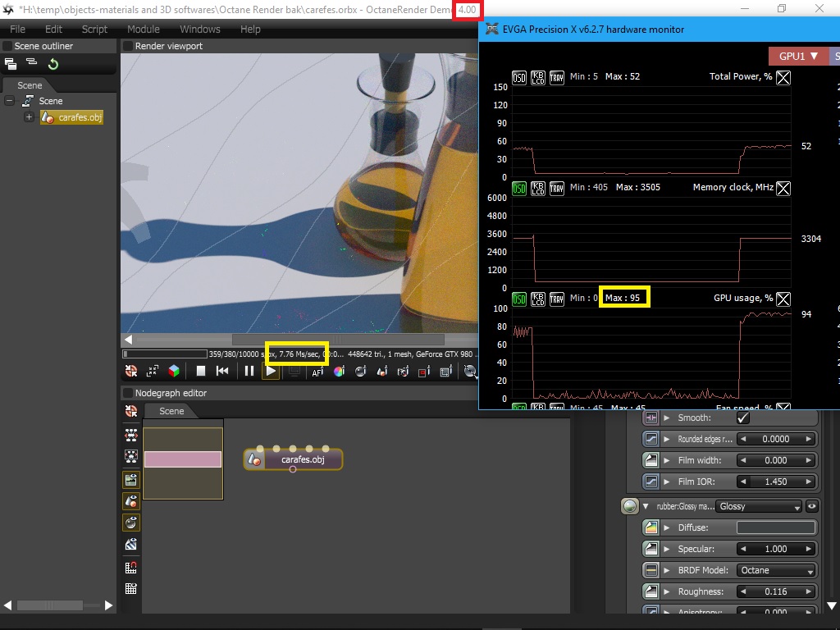Image resolution: width=840 pixels, height=630 pixels.
Task: Collapse the rubber:Glossy material section
Action: click(646, 506)
